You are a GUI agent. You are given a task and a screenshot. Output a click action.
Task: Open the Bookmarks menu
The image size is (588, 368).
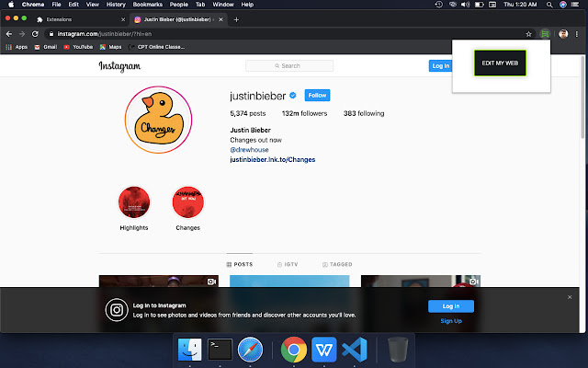pos(147,5)
